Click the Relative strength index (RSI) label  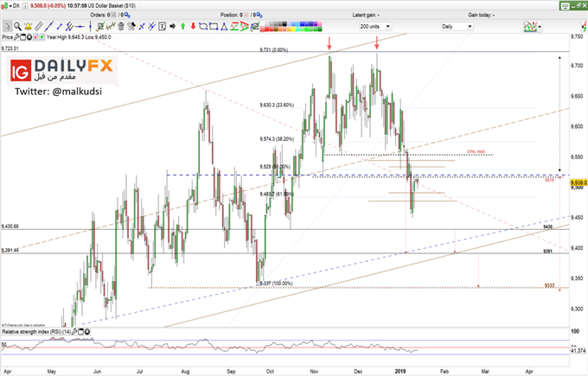pos(36,332)
